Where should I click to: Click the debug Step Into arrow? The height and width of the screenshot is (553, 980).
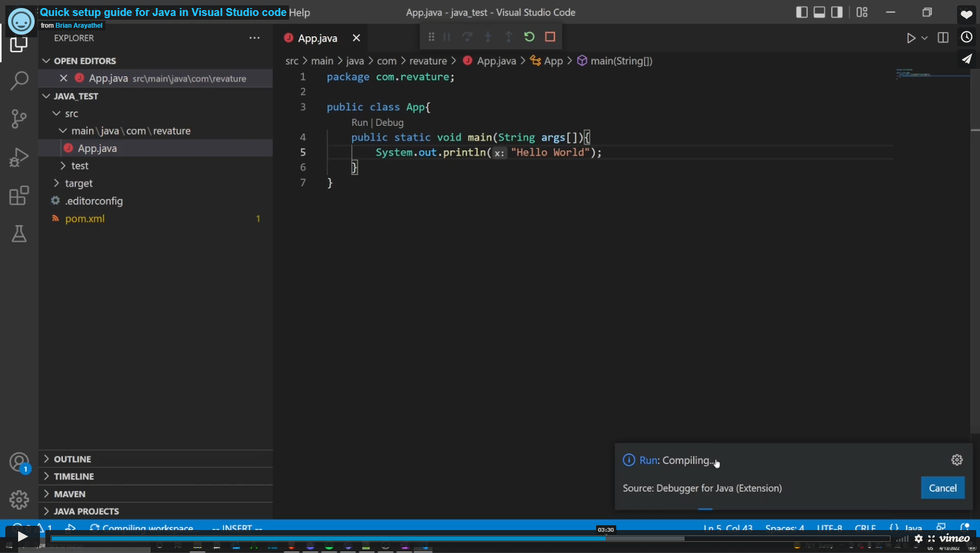click(x=488, y=37)
